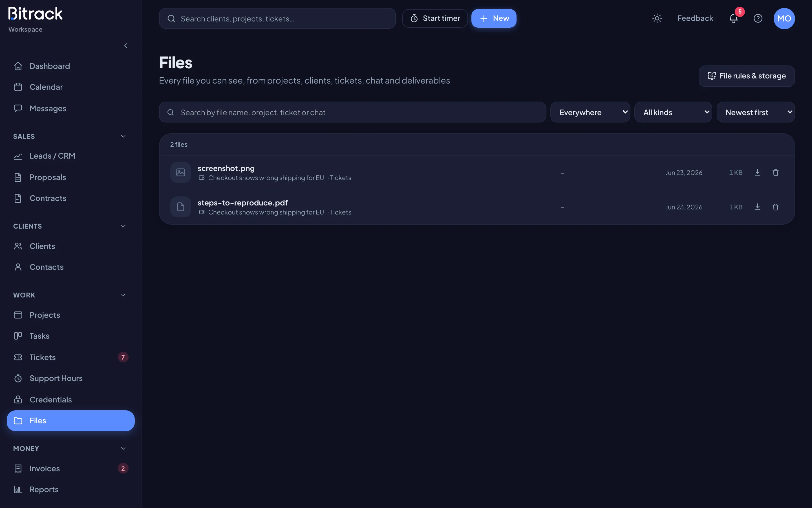Screen dimensions: 812x508
Task: Open Tasks in sidebar
Action: click(x=70, y=336)
